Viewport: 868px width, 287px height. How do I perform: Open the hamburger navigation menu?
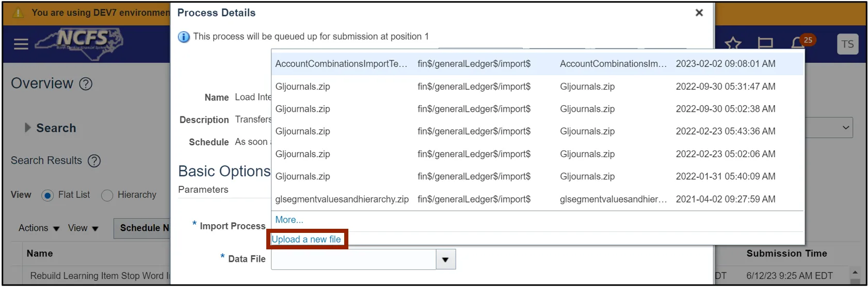pyautogui.click(x=21, y=44)
